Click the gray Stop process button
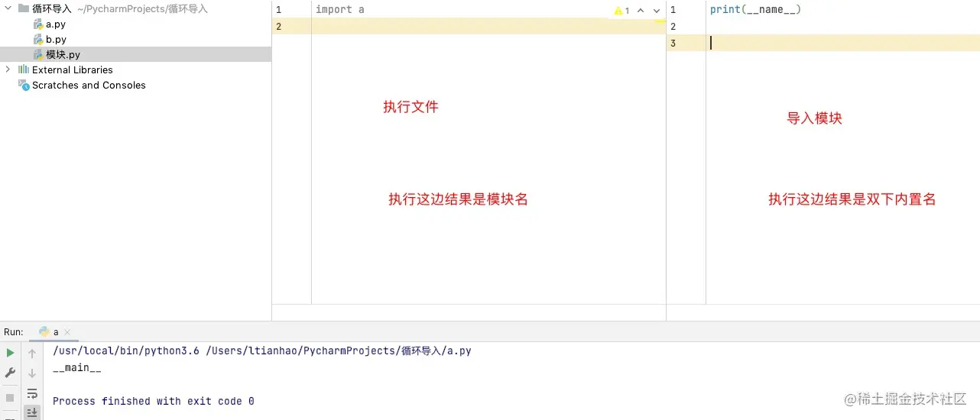Viewport: 980px width, 420px height. [10, 398]
